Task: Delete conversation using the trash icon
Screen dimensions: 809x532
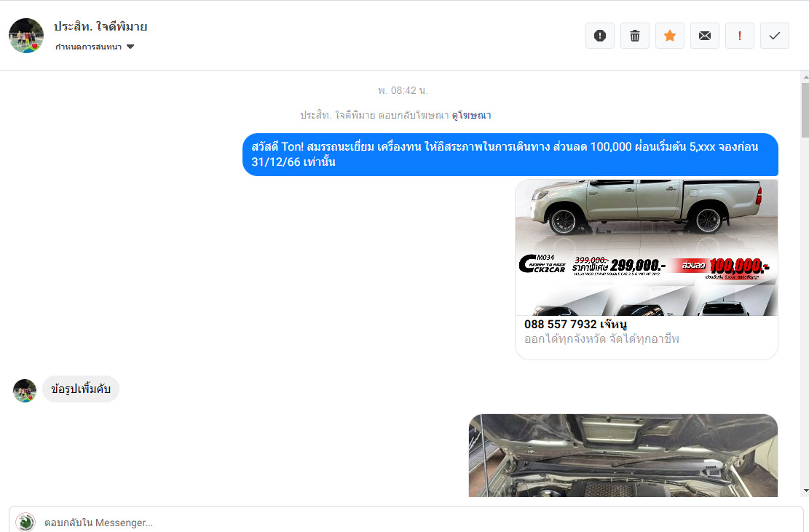Action: point(635,36)
